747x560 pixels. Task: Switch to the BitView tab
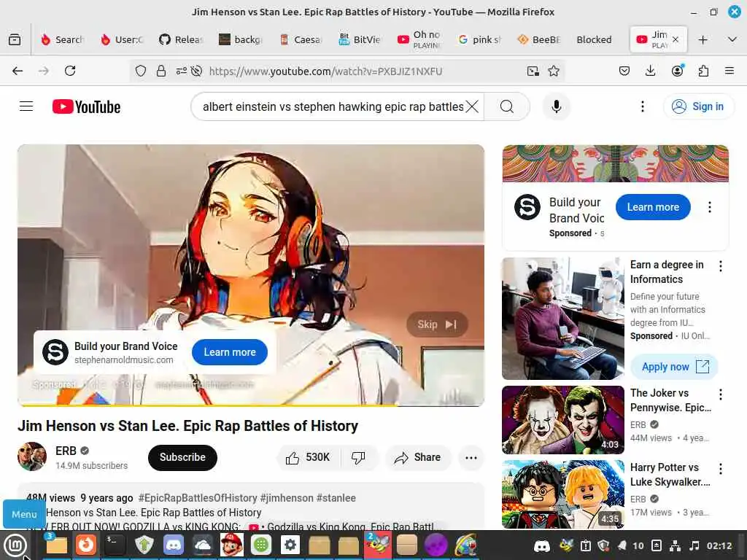click(359, 39)
